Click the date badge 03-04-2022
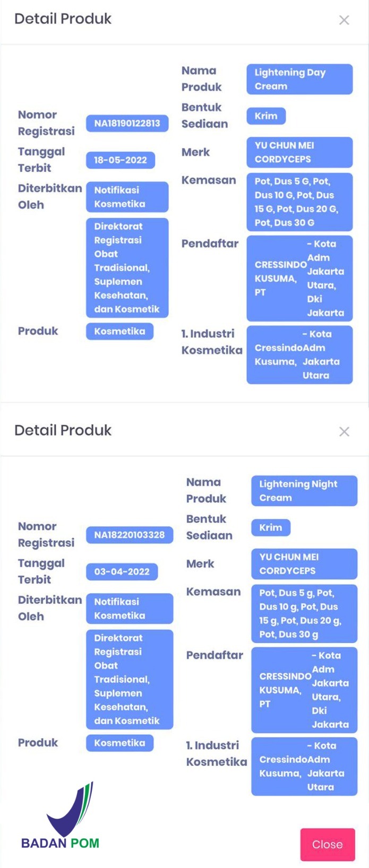This screenshot has width=369, height=868. (x=122, y=571)
